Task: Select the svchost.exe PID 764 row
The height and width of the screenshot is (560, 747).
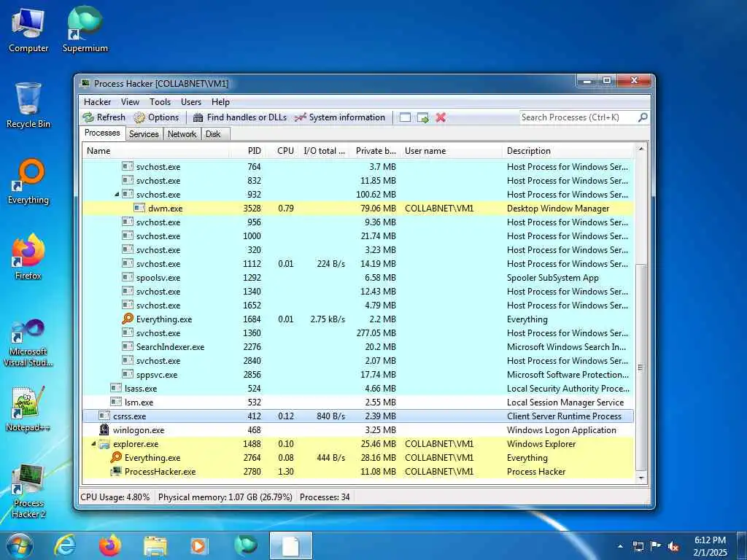Action: pos(358,167)
